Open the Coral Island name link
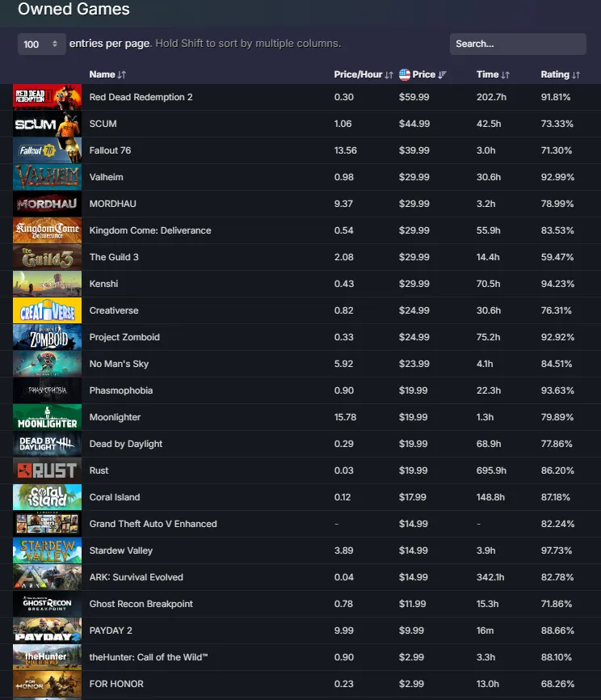 click(x=115, y=497)
